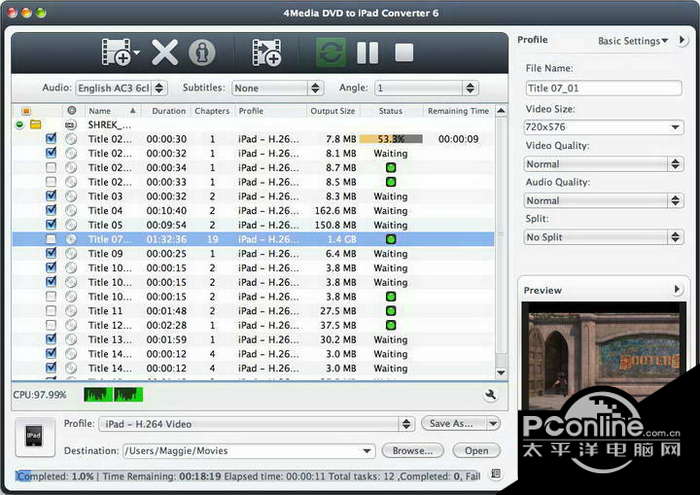
Task: Click the green status icon of Title 11
Action: pyautogui.click(x=391, y=311)
